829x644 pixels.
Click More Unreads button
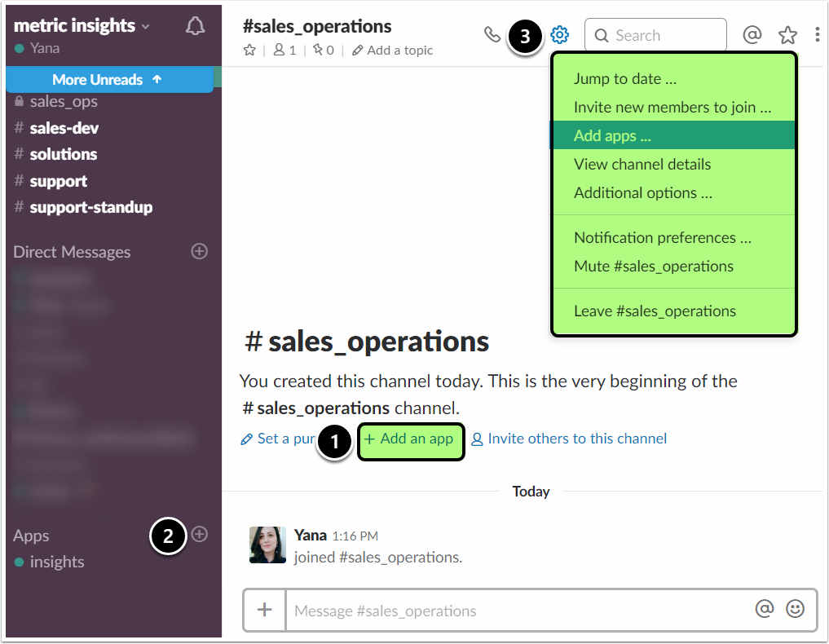point(108,79)
